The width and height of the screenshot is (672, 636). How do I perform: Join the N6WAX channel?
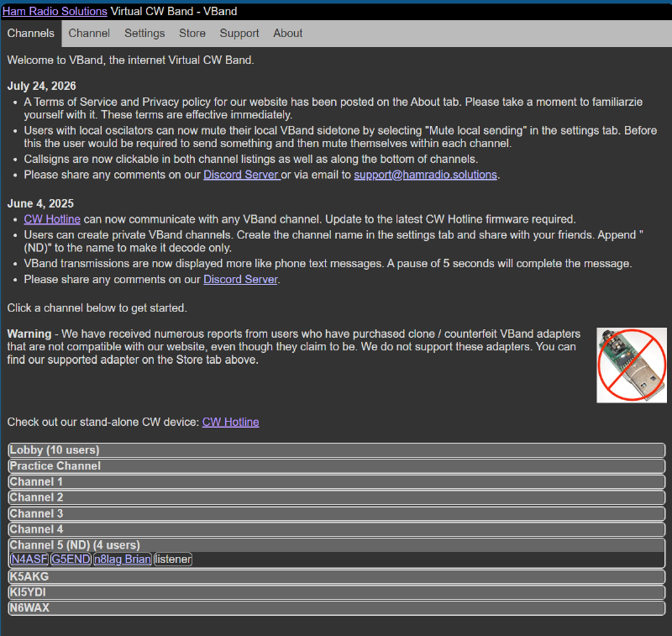pyautogui.click(x=337, y=608)
